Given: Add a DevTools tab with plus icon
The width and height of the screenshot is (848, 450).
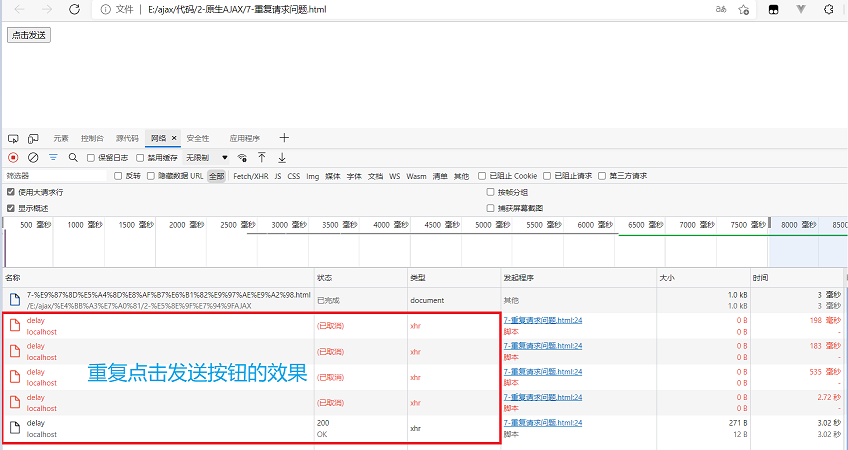Looking at the screenshot, I should (x=284, y=138).
